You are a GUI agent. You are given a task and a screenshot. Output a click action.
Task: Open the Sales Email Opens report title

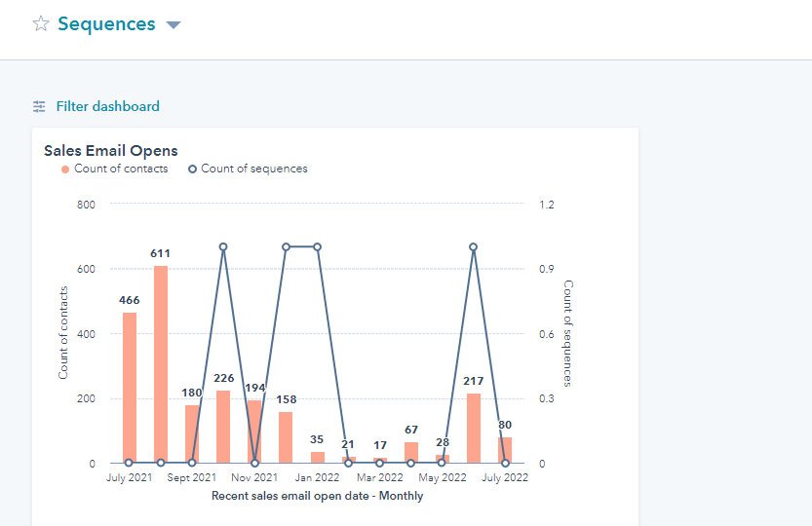tap(111, 150)
